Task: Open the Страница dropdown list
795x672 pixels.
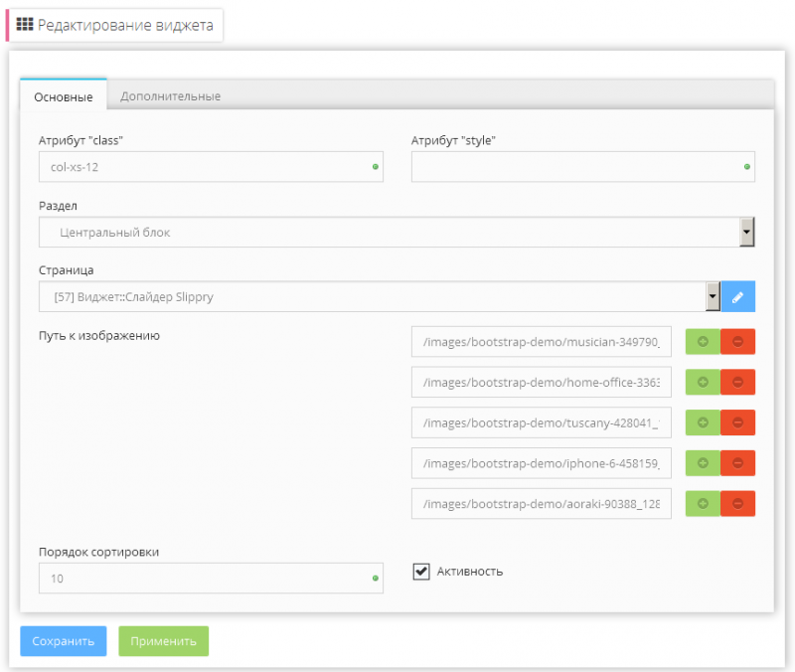Action: [713, 296]
